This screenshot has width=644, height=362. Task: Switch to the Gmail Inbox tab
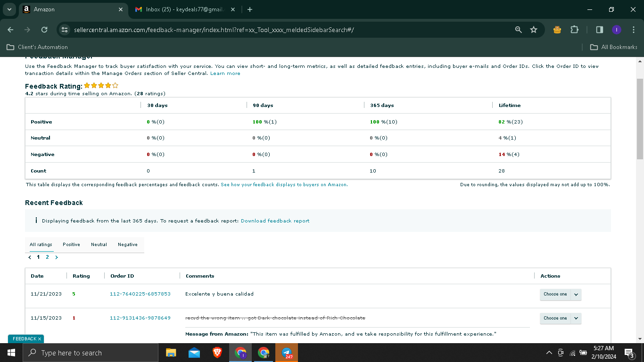[185, 9]
